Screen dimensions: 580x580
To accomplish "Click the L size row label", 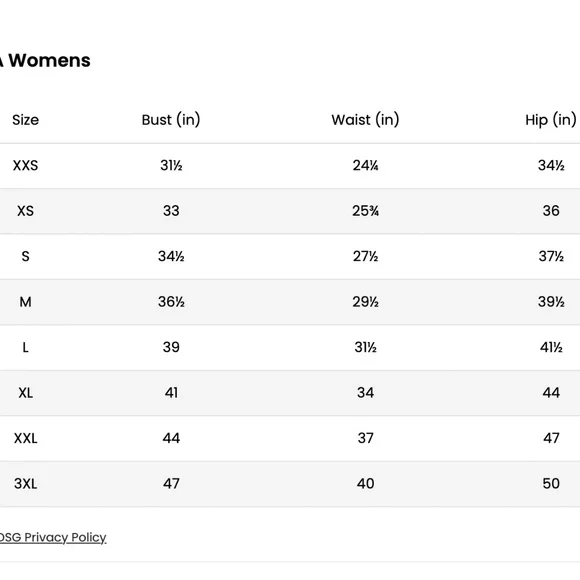I will (x=26, y=347).
